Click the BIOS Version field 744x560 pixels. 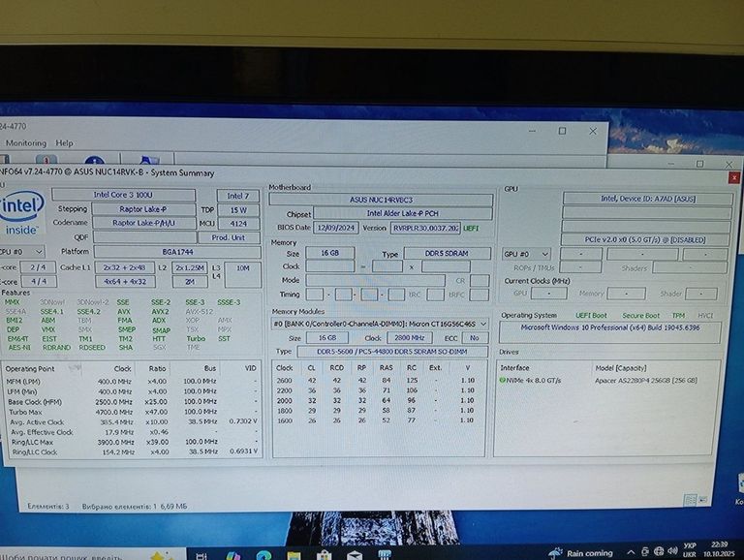[x=424, y=228]
